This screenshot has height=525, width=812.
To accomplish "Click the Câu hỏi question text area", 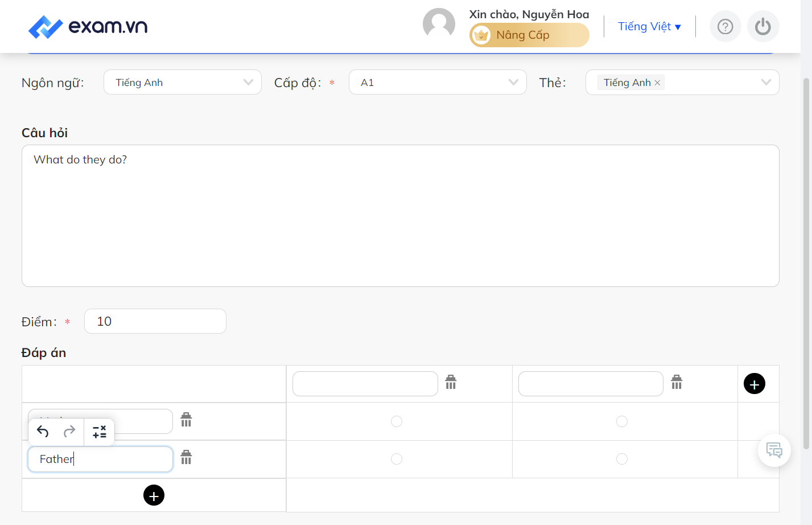I will [x=401, y=216].
